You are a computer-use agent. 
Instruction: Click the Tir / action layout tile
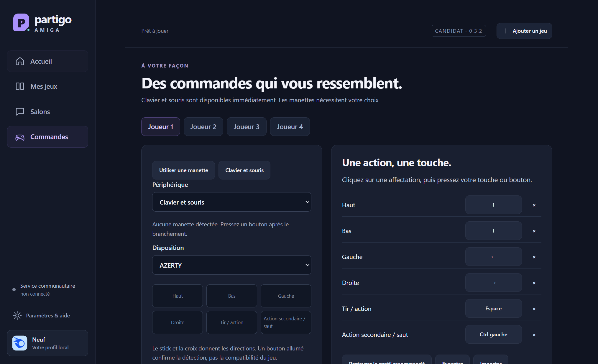coord(232,322)
